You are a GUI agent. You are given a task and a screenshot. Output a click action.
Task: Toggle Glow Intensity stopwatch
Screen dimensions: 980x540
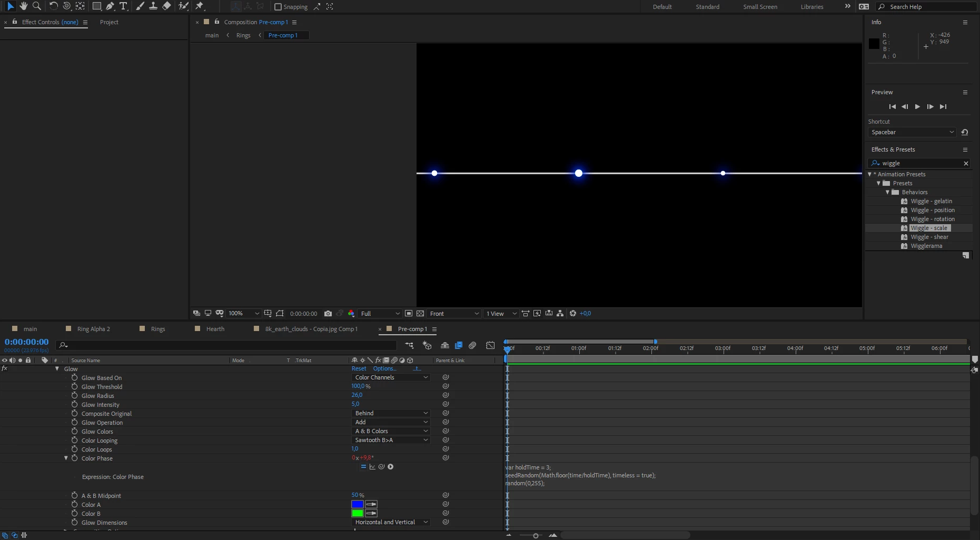tap(75, 404)
